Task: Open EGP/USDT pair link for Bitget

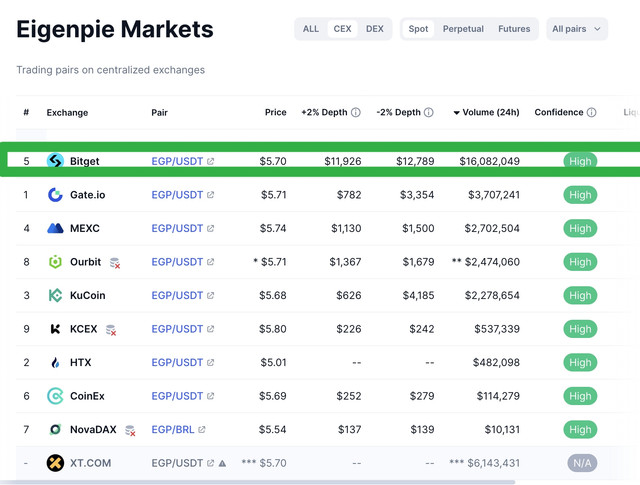Action: (x=177, y=161)
